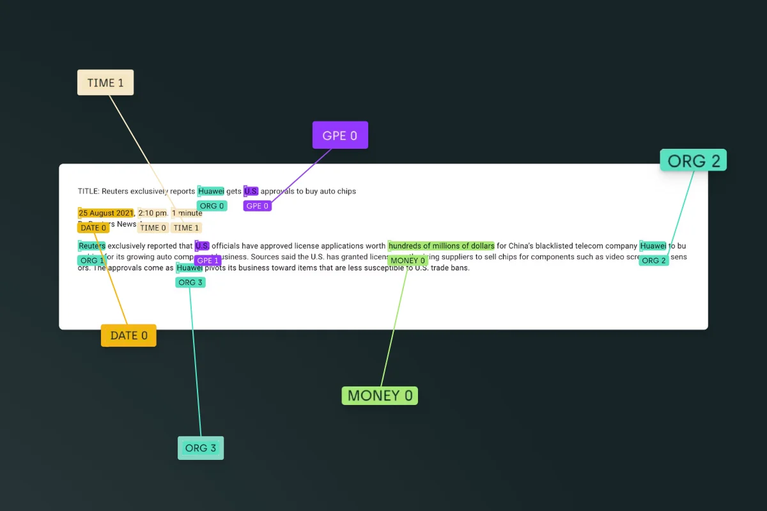Click the TIME 1 callout box above the card
This screenshot has height=511, width=767.
click(x=105, y=82)
